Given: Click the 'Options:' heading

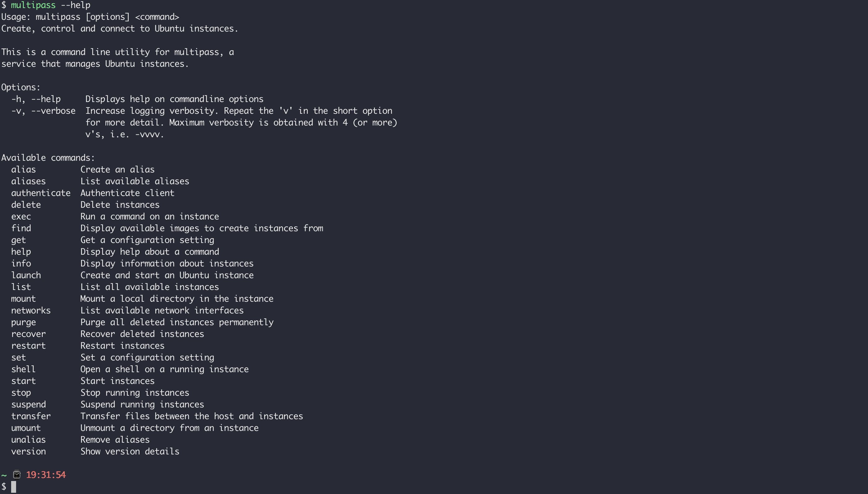Looking at the screenshot, I should coord(21,87).
